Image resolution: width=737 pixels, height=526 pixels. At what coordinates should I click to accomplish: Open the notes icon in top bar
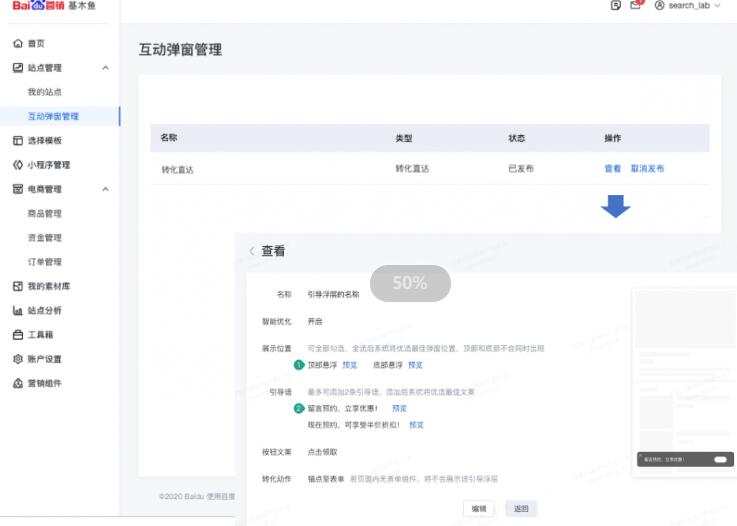[x=616, y=5]
